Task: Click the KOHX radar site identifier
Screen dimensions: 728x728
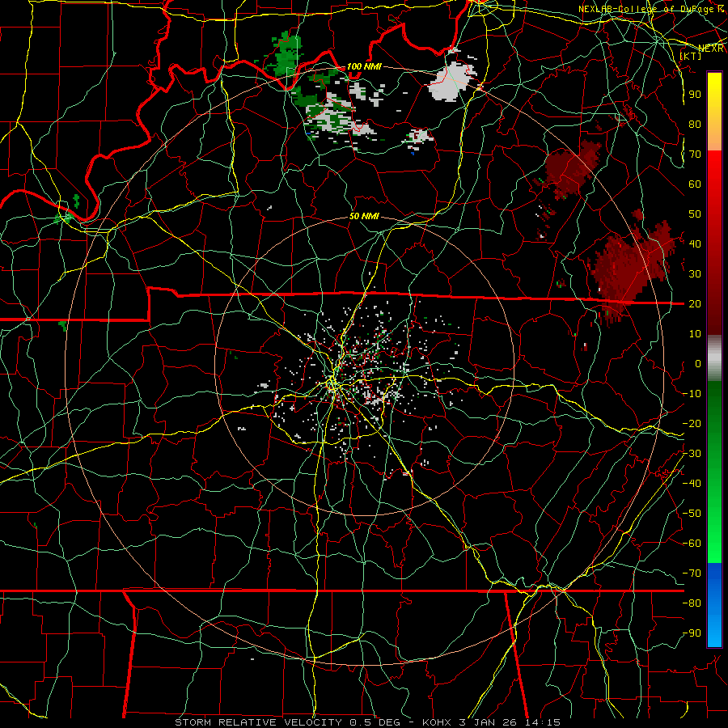Action: [438, 722]
